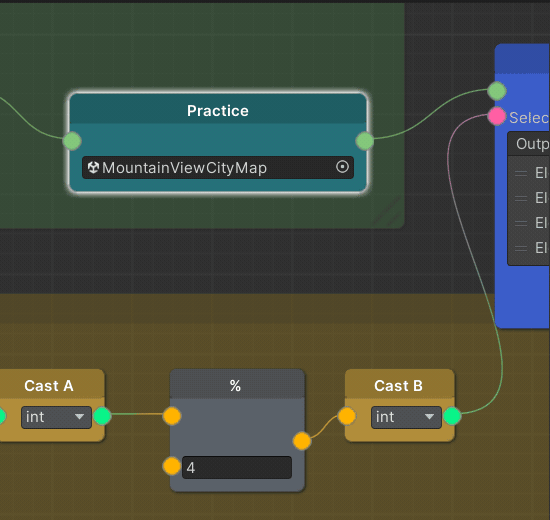The height and width of the screenshot is (520, 550).
Task: Grab the third El list item handle
Action: tap(521, 224)
